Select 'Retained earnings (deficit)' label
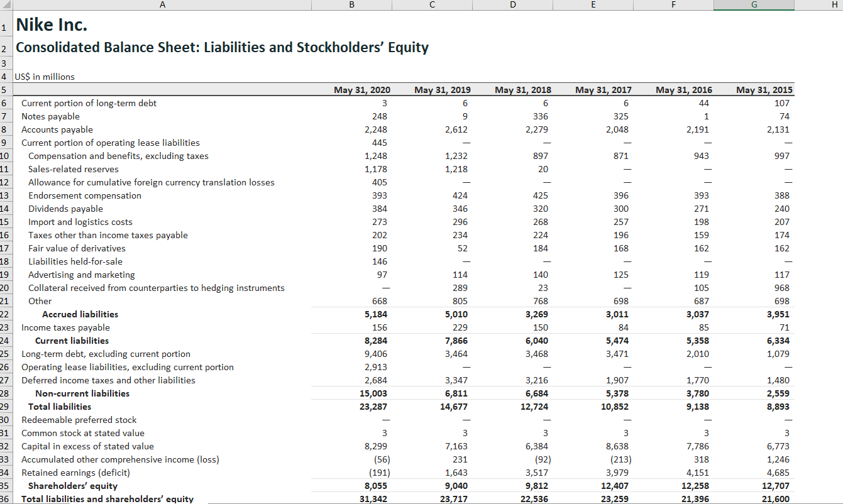Screen dimensions: 843x504 [75, 473]
